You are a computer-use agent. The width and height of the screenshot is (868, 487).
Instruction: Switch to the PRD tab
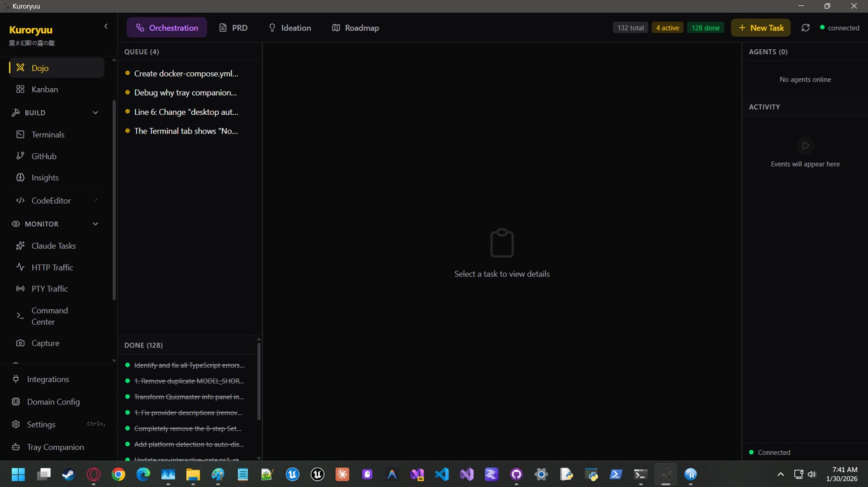click(x=233, y=28)
